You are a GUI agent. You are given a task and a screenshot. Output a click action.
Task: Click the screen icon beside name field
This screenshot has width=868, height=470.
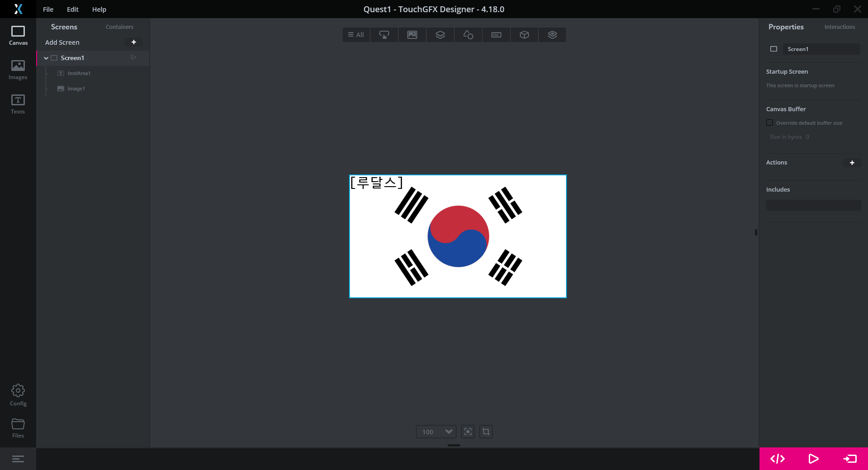tap(774, 49)
